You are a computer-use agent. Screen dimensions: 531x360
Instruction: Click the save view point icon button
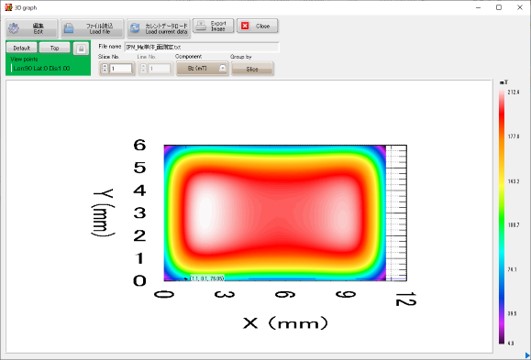81,49
